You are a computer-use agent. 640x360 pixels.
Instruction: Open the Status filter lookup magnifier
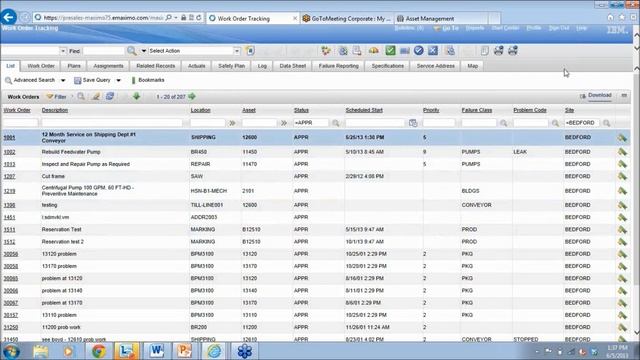pyautogui.click(x=336, y=123)
